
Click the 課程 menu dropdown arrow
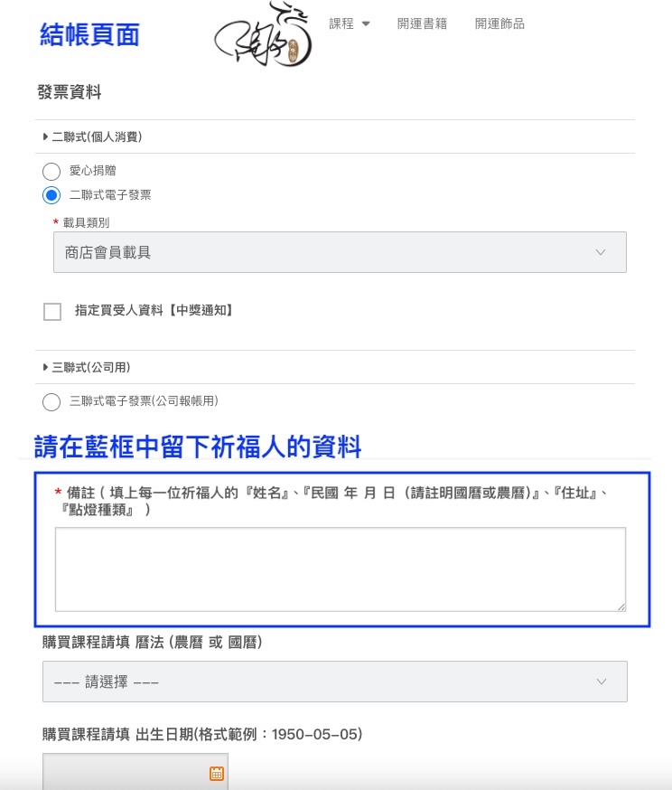pos(366,24)
